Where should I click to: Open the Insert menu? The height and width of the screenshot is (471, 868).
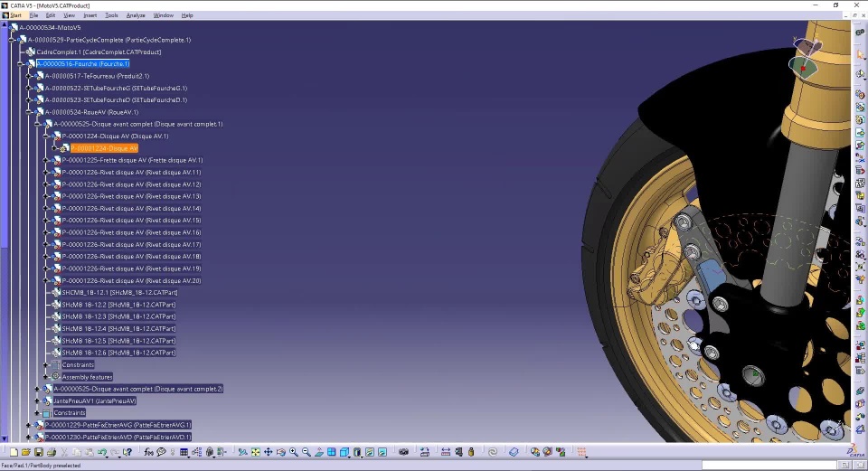(x=90, y=15)
